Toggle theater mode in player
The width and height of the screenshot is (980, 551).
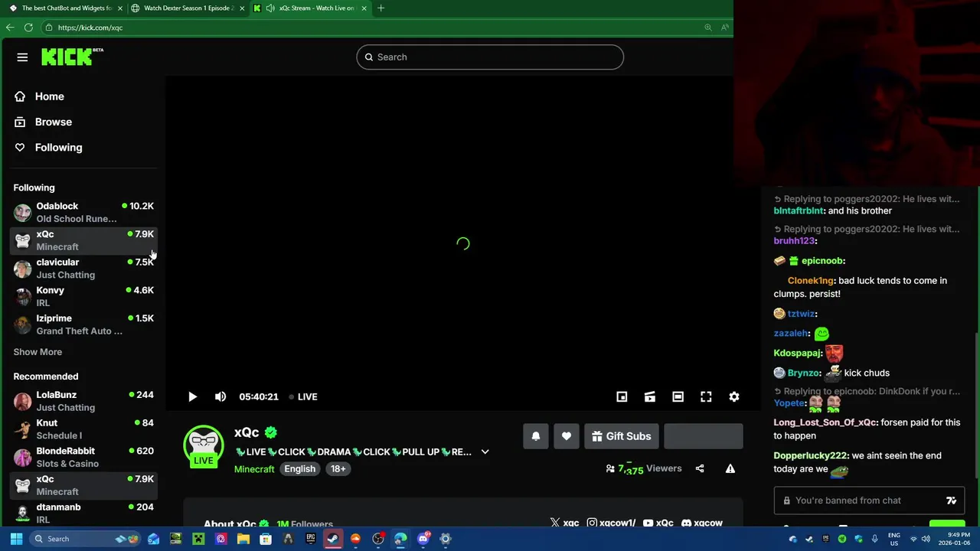pos(678,396)
